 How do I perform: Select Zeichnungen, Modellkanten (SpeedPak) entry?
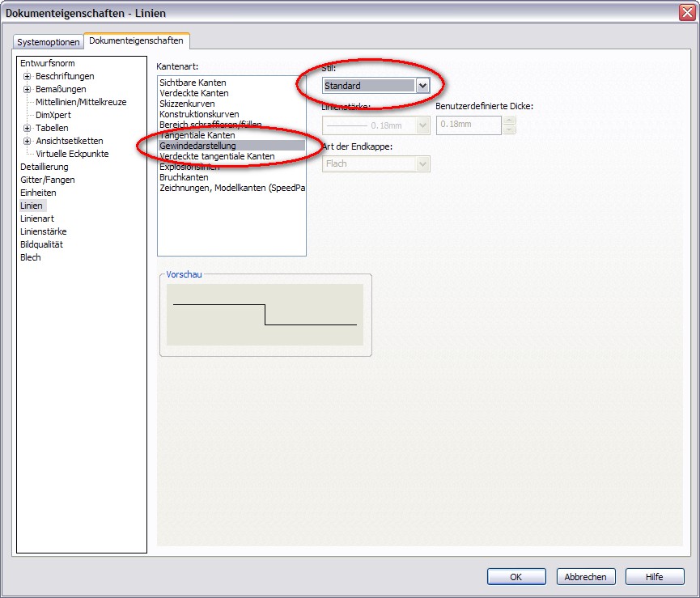(231, 188)
